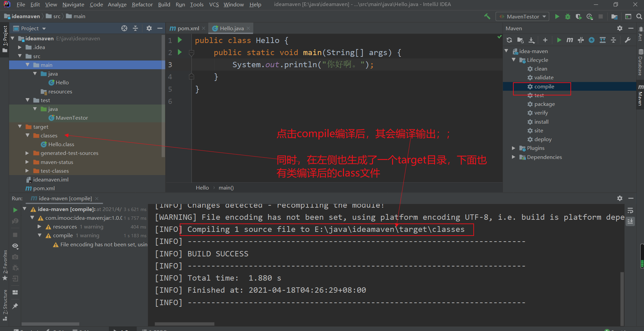Open Hello.class in the classes folder
The image size is (644, 331).
pos(61,144)
